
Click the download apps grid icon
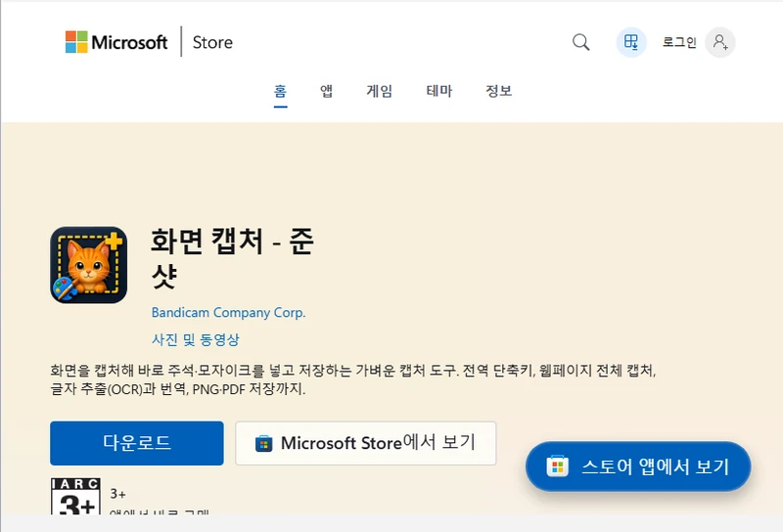pos(631,42)
